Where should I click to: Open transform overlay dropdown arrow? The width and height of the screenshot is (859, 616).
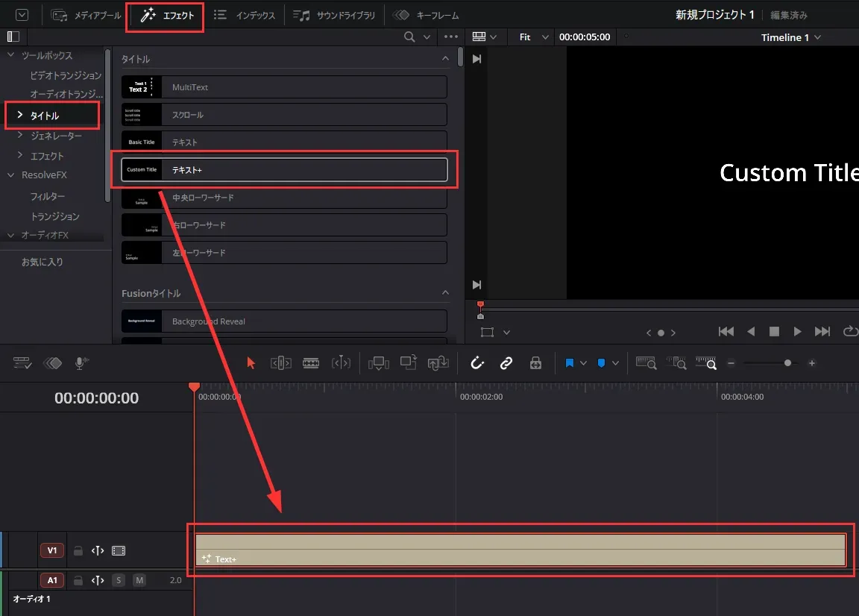[507, 332]
